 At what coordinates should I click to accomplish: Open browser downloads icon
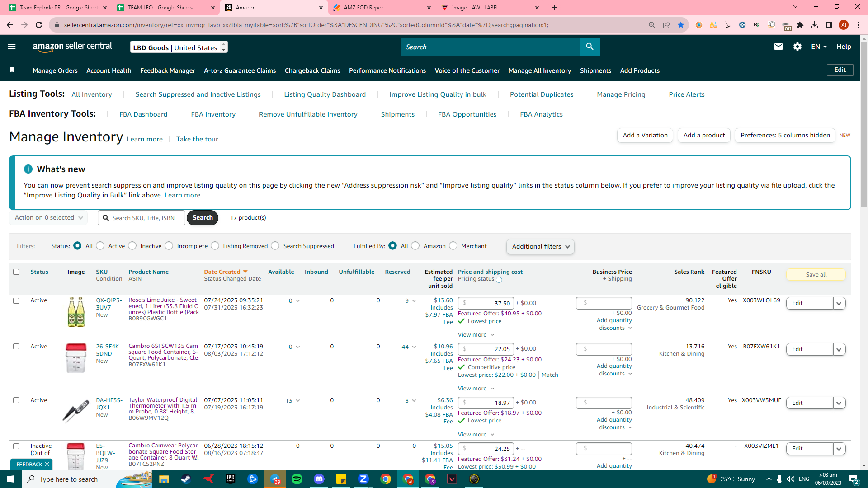point(814,25)
